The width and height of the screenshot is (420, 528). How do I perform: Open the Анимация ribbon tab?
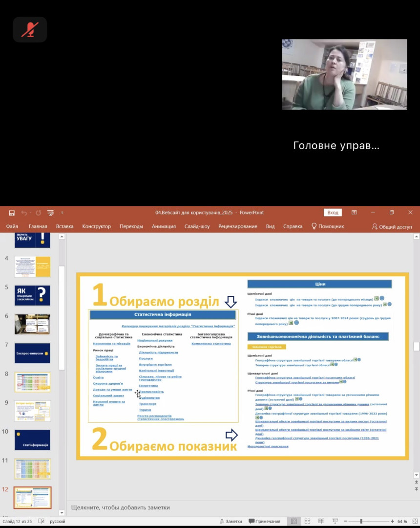point(164,226)
